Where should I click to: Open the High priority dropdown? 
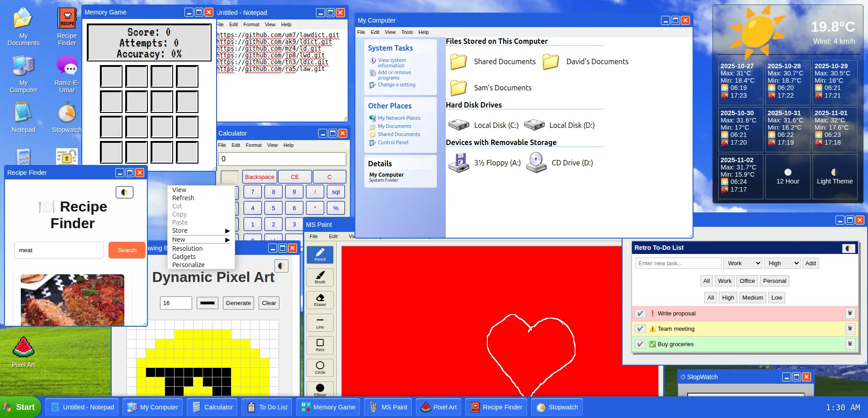pos(782,263)
